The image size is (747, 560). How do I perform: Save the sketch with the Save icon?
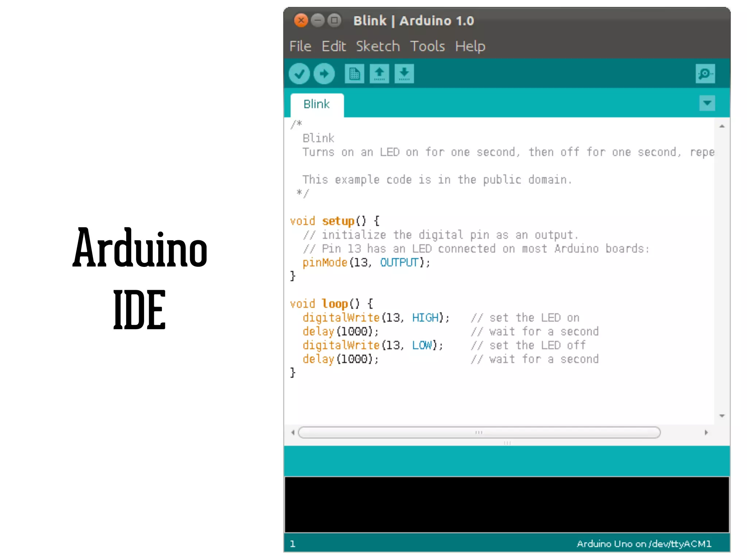(x=404, y=74)
